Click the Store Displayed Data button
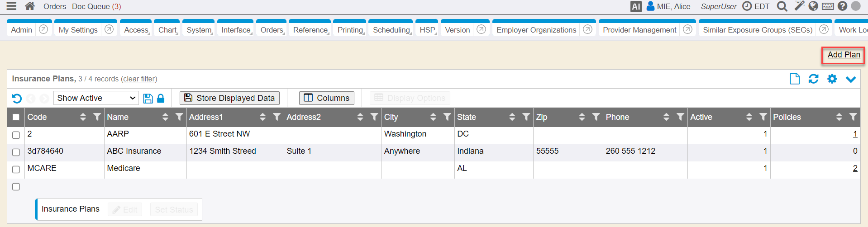Viewport: 868px width, 227px height. (x=229, y=98)
